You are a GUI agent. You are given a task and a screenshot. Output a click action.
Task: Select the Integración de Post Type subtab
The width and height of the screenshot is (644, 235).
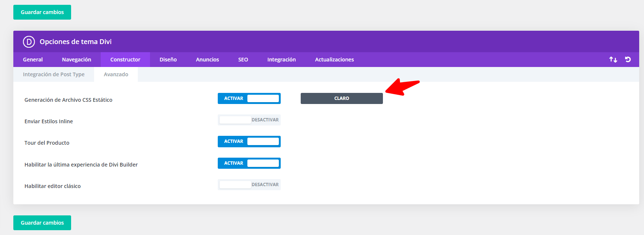pyautogui.click(x=54, y=74)
